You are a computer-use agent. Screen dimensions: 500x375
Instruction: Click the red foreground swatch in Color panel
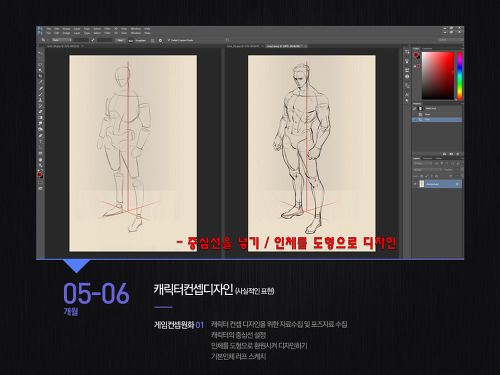pyautogui.click(x=416, y=55)
